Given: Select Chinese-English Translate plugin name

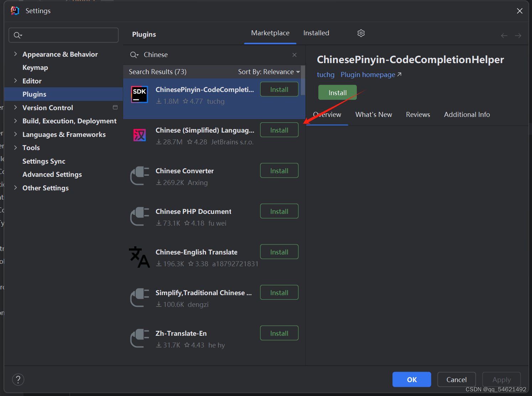Looking at the screenshot, I should [x=196, y=252].
